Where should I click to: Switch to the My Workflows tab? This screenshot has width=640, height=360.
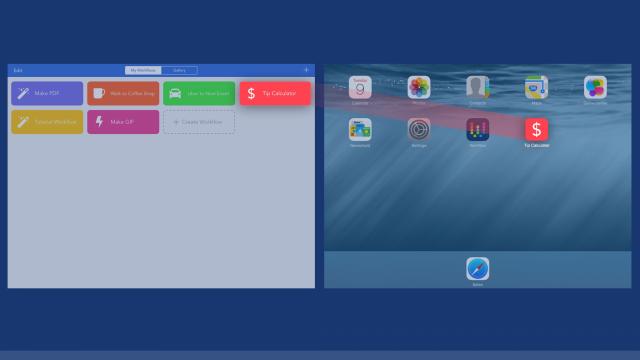pos(143,70)
